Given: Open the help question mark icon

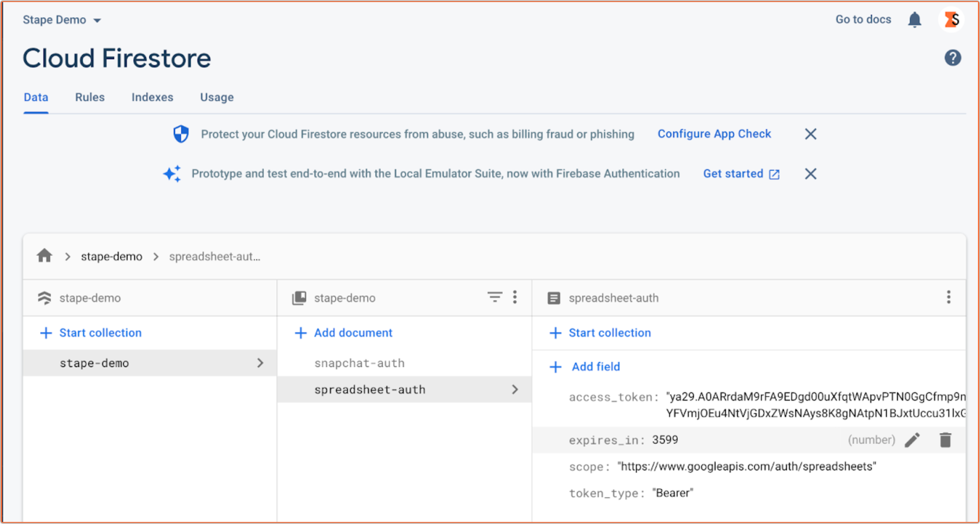Looking at the screenshot, I should [x=952, y=58].
